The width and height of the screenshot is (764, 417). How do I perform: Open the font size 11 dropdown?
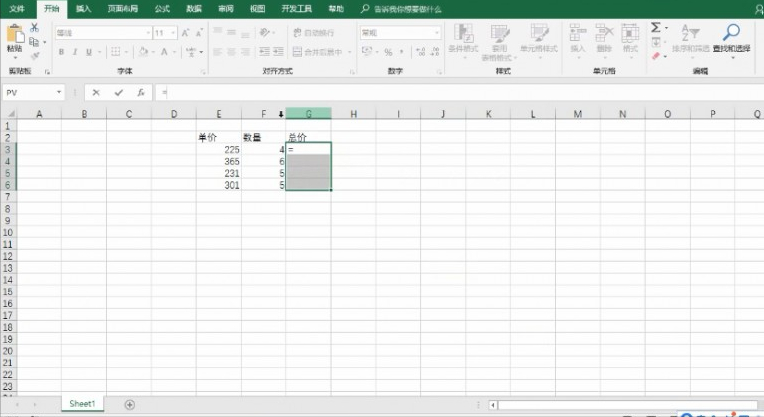tap(173, 33)
